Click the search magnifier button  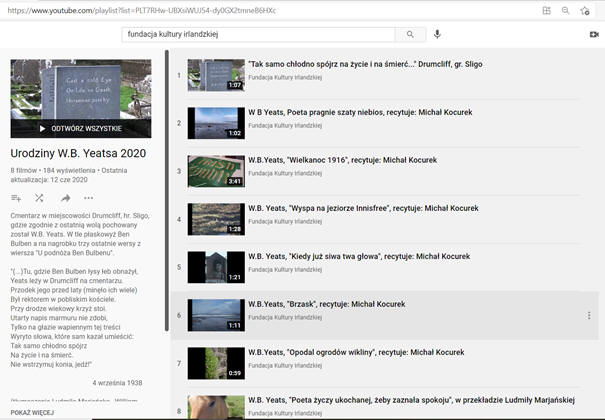click(x=410, y=34)
